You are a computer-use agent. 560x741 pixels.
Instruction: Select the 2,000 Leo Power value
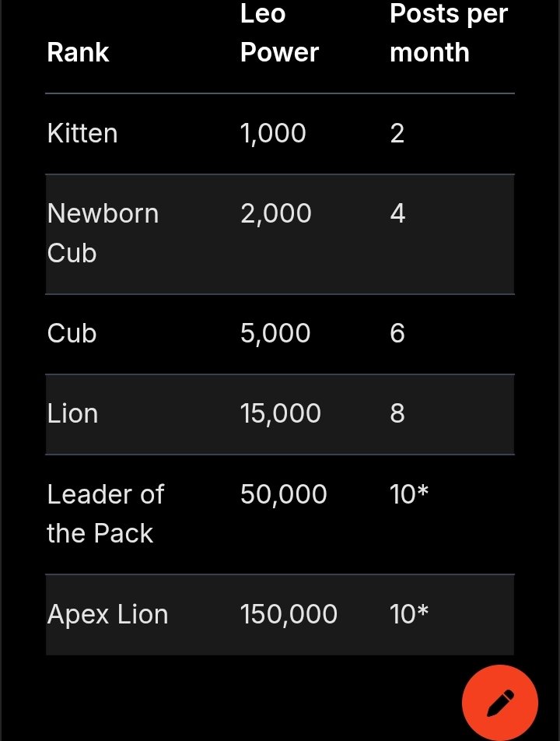(x=276, y=213)
